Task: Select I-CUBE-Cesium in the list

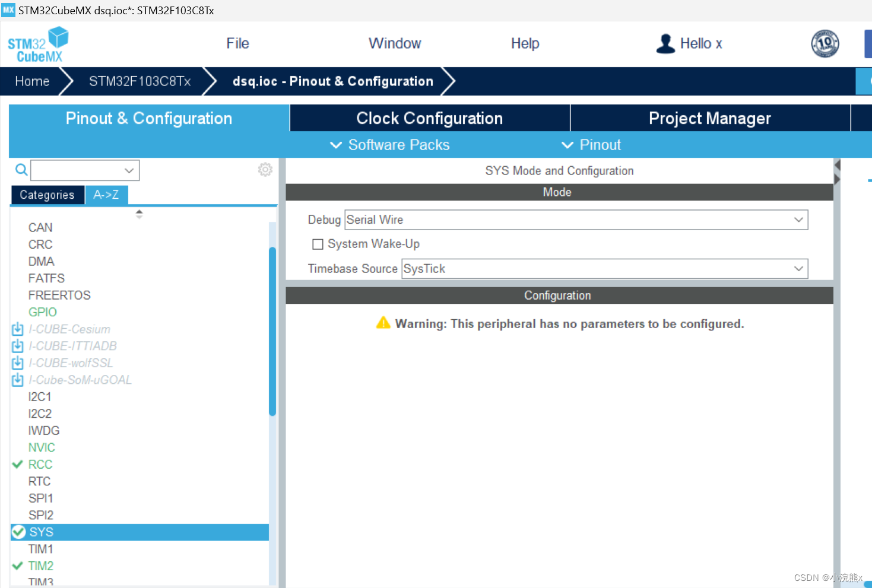Action: click(x=69, y=329)
